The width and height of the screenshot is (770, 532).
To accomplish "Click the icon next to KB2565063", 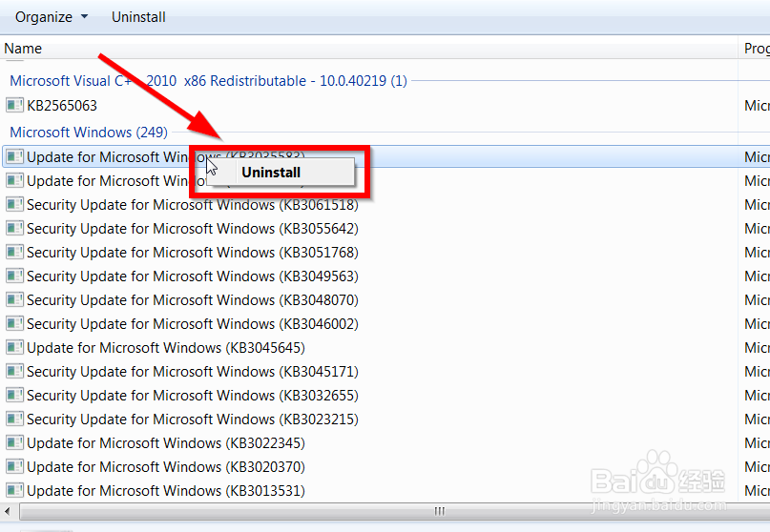I will click(14, 105).
